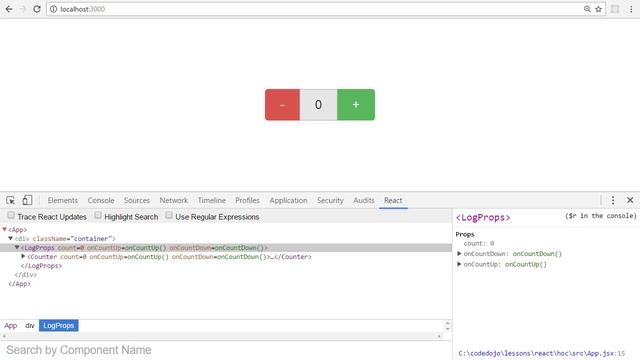Switch to the Security tab
The image size is (640, 360).
330,200
